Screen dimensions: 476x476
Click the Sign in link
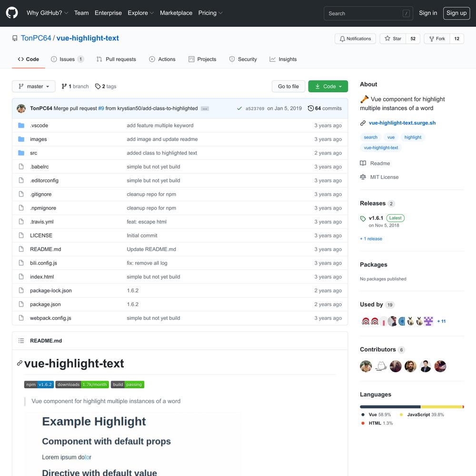pos(428,13)
